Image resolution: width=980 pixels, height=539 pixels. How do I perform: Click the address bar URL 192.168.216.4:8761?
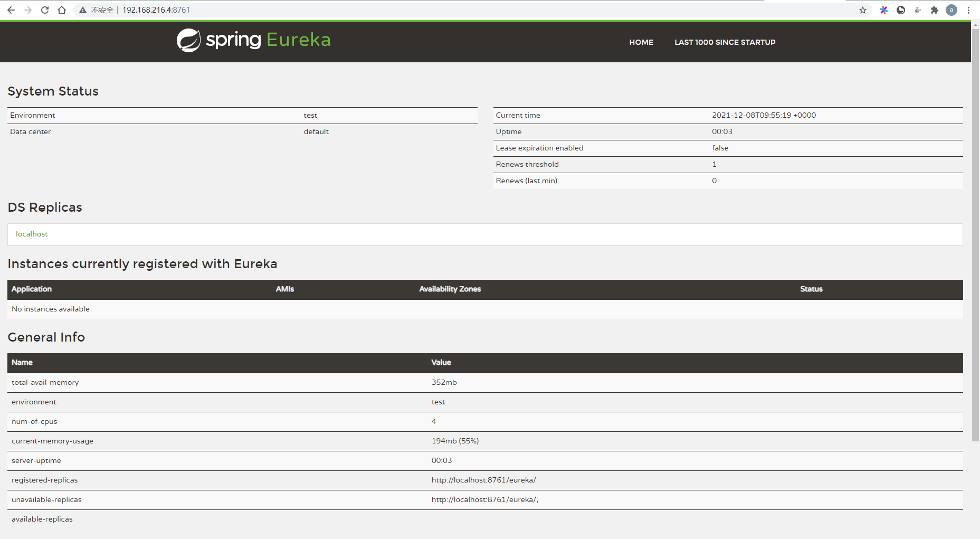156,10
